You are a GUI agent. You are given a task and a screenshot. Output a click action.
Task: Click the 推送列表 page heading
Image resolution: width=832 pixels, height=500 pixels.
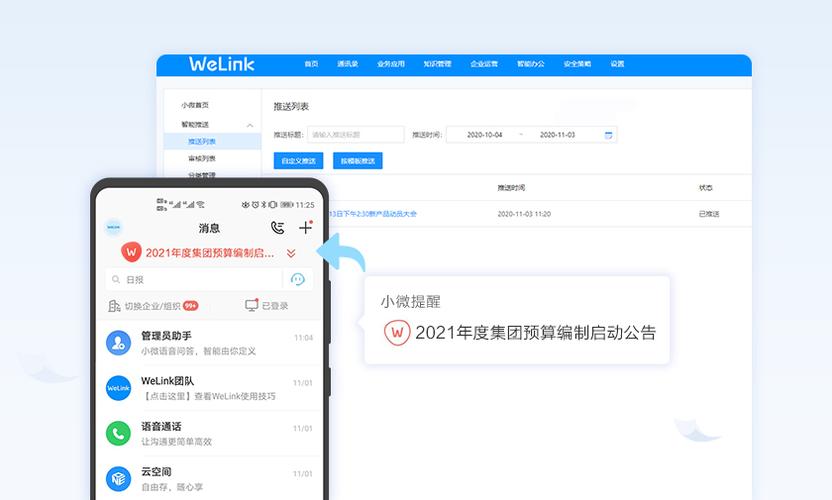291,106
